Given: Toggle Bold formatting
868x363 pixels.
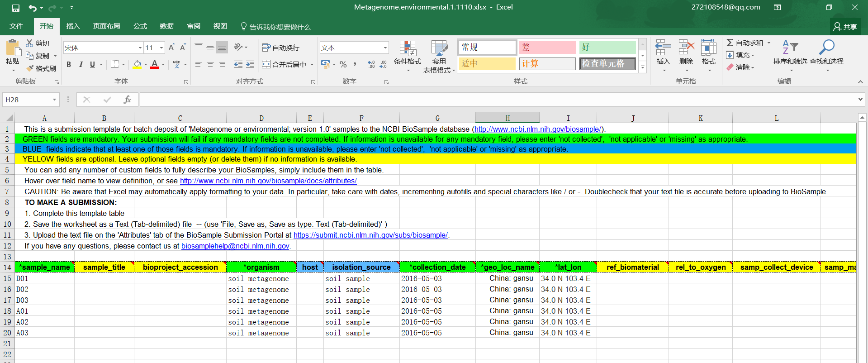Looking at the screenshot, I should pyautogui.click(x=69, y=64).
